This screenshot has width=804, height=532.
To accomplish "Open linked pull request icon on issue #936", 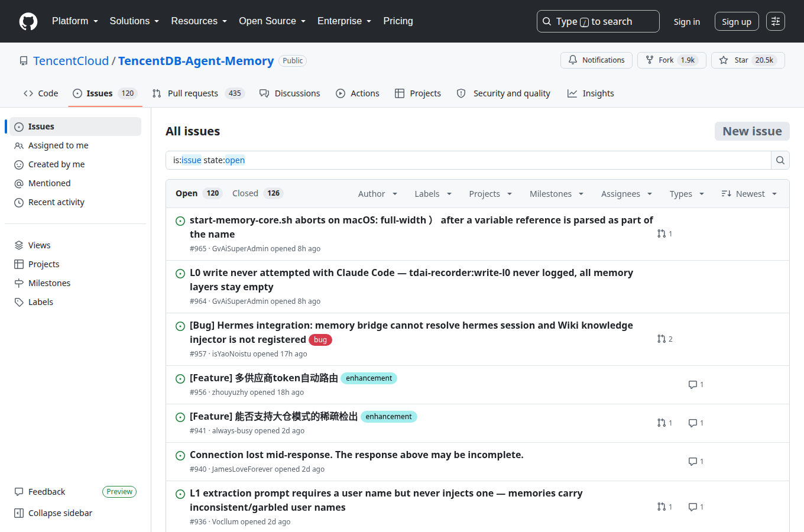I will 664,507.
